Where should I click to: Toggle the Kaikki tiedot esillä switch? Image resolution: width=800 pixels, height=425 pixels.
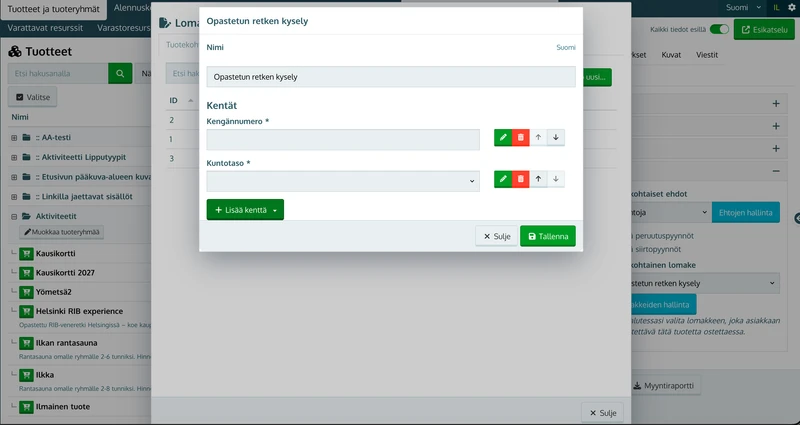click(719, 30)
